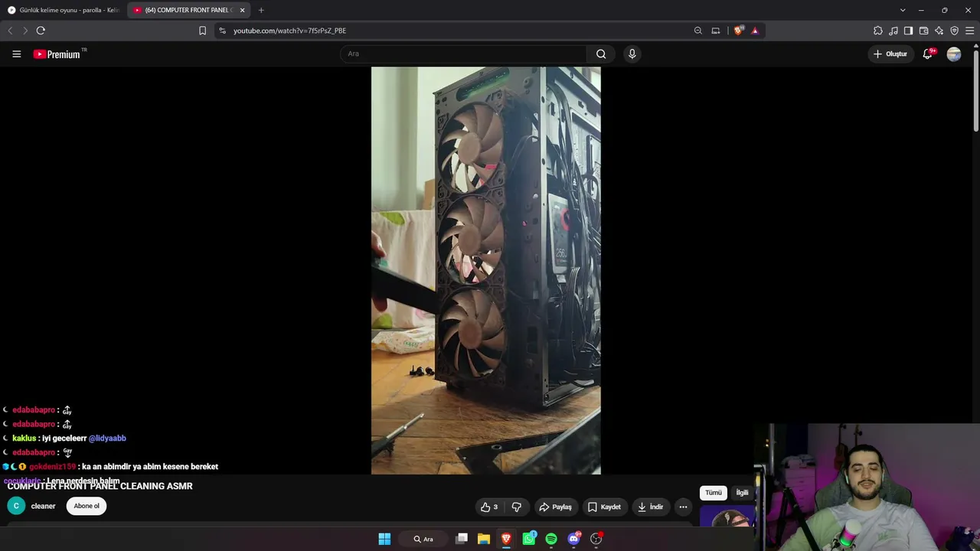Bookmark this page with the bookmark icon
980x551 pixels.
click(x=202, y=31)
